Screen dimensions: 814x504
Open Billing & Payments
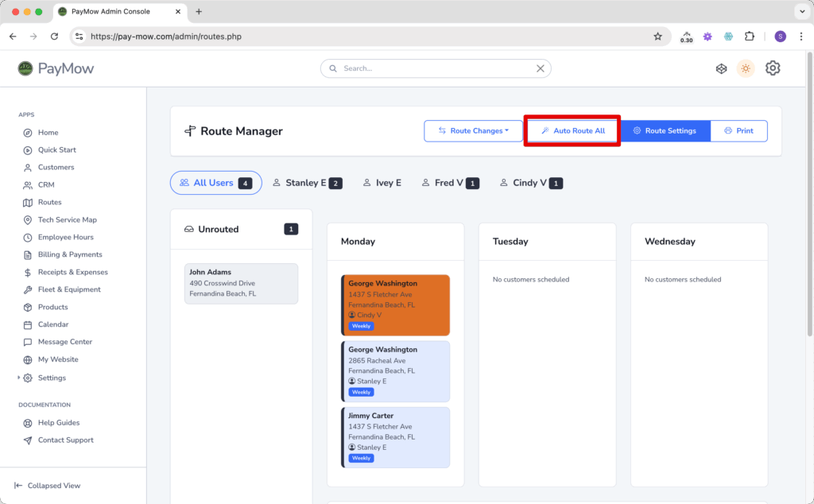point(70,254)
